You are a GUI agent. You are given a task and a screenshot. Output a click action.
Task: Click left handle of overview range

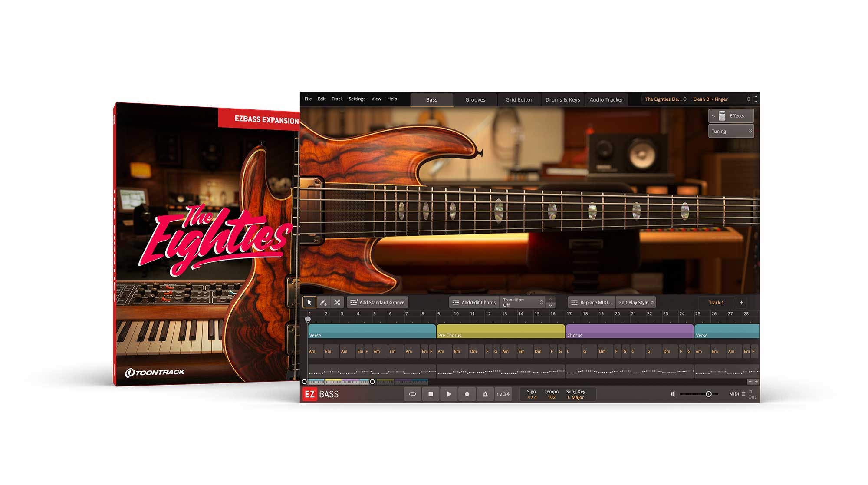pyautogui.click(x=304, y=382)
